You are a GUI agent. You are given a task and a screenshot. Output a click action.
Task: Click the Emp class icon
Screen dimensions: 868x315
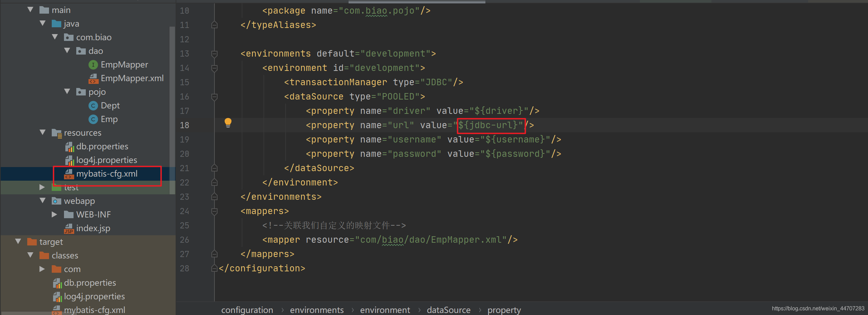tap(93, 119)
